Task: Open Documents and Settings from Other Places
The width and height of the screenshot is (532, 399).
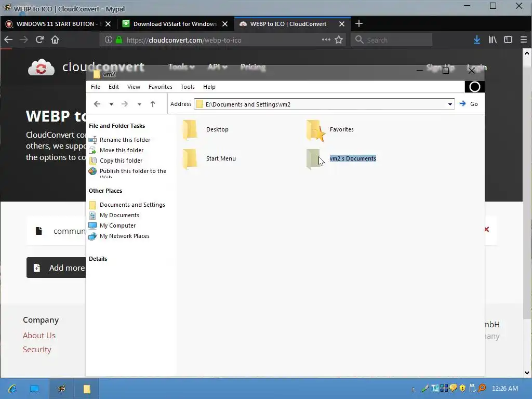Action: coord(132,205)
